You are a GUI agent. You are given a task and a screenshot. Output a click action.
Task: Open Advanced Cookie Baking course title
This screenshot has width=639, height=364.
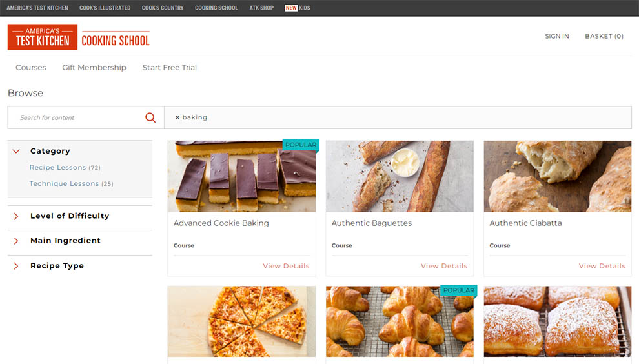click(221, 223)
